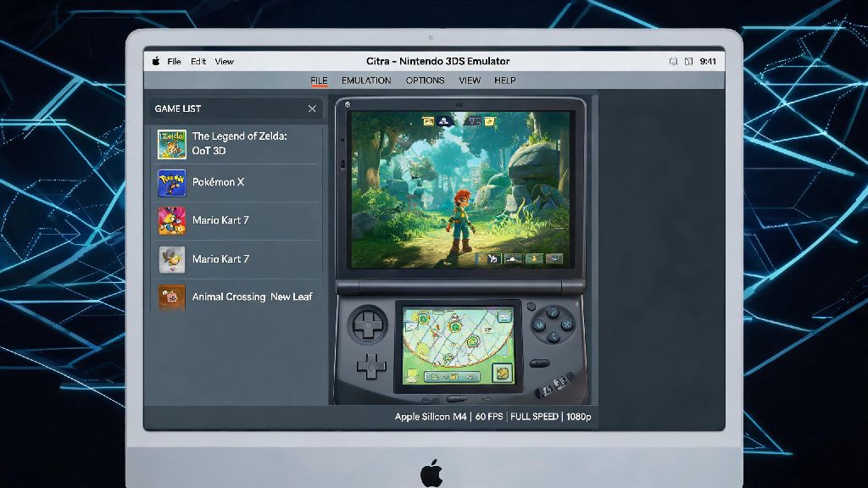Click the Apple Silicon M4 status text
Screen dimensions: 868x488
[x=430, y=417]
